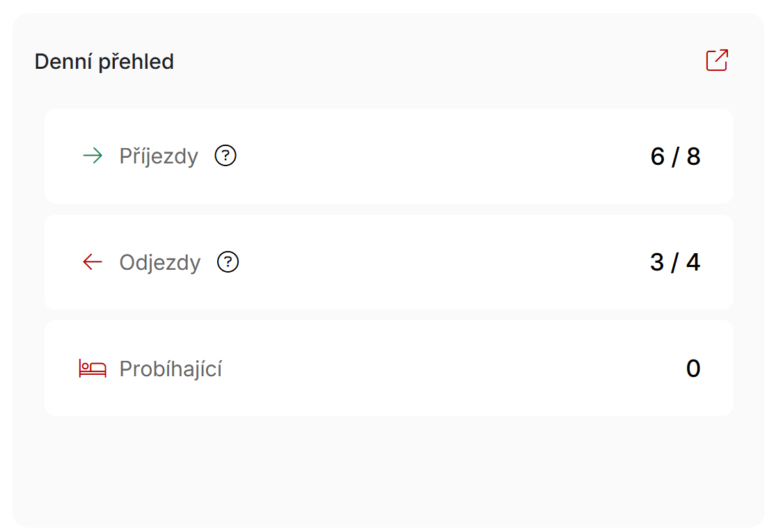Select the Příjezdy label text
Screen dimensions: 776x532
(159, 156)
